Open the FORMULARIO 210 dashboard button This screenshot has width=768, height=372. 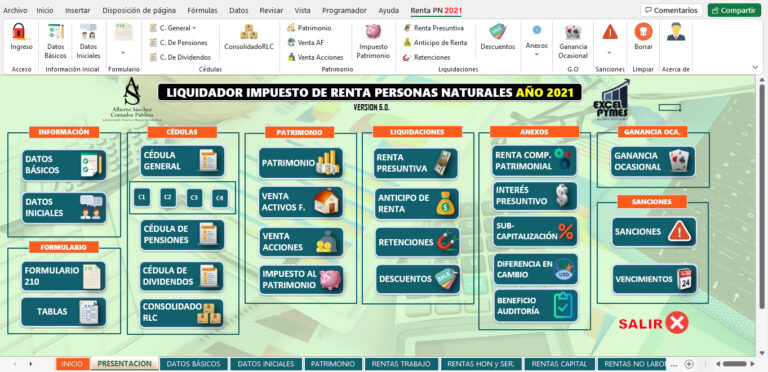point(63,276)
